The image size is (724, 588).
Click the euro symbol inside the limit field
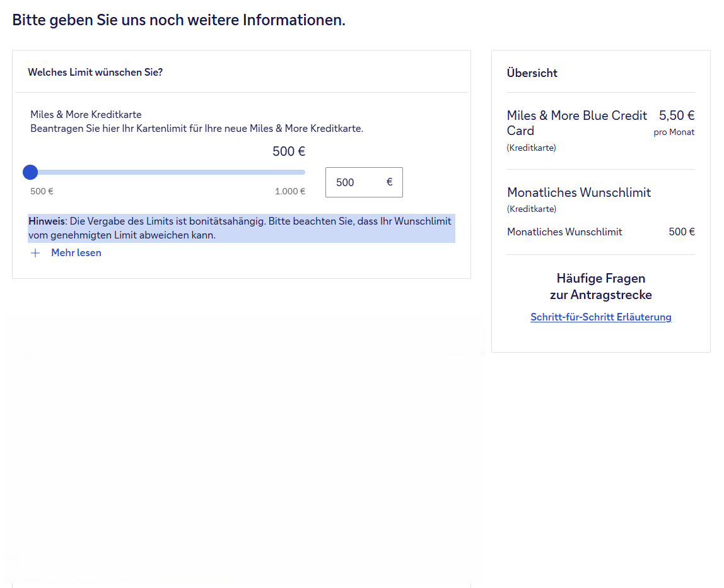pos(389,182)
